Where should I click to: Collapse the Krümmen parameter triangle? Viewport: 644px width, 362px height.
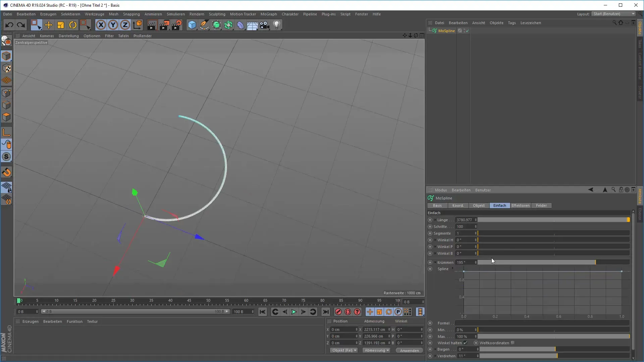tap(435, 262)
